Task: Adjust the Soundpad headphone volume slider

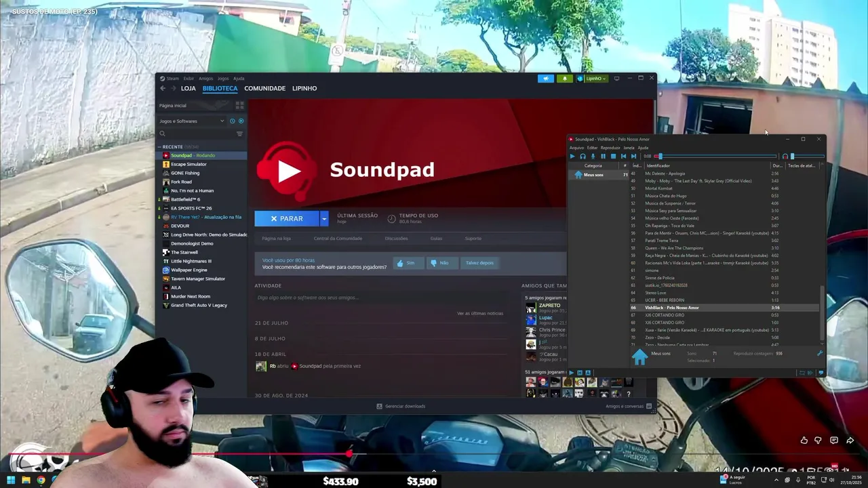Action: click(808, 157)
